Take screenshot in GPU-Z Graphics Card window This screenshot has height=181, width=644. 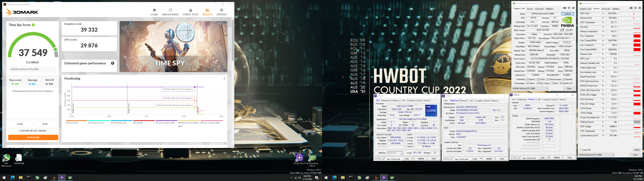point(565,8)
